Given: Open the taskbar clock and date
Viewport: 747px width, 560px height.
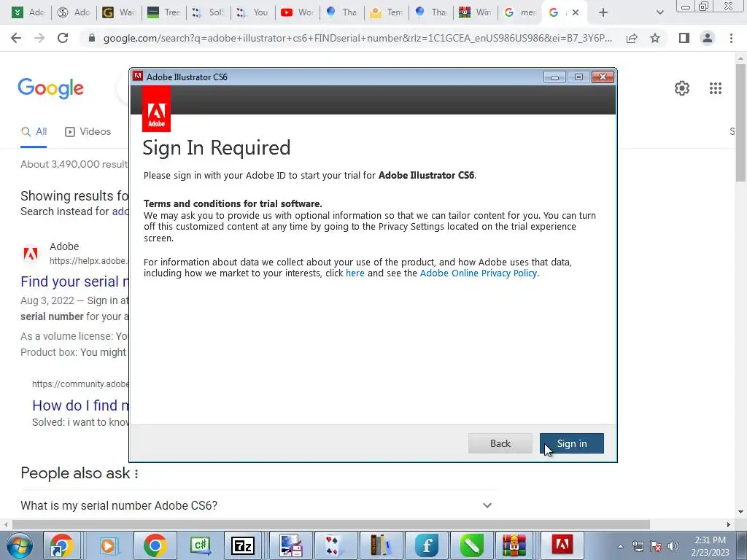Looking at the screenshot, I should [x=709, y=547].
